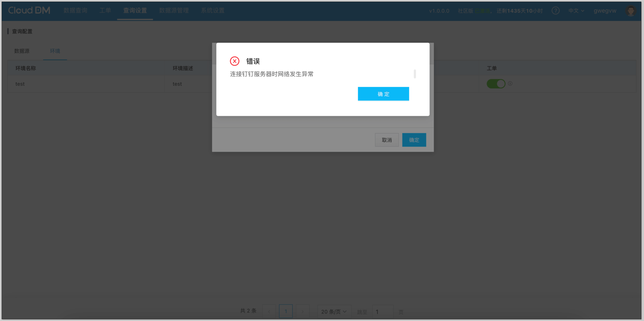Open the gwegvw user menu
Image resolution: width=644 pixels, height=321 pixels.
point(605,11)
